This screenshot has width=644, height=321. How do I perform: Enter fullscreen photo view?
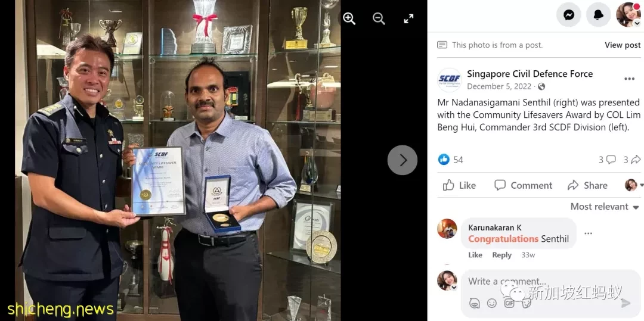408,18
